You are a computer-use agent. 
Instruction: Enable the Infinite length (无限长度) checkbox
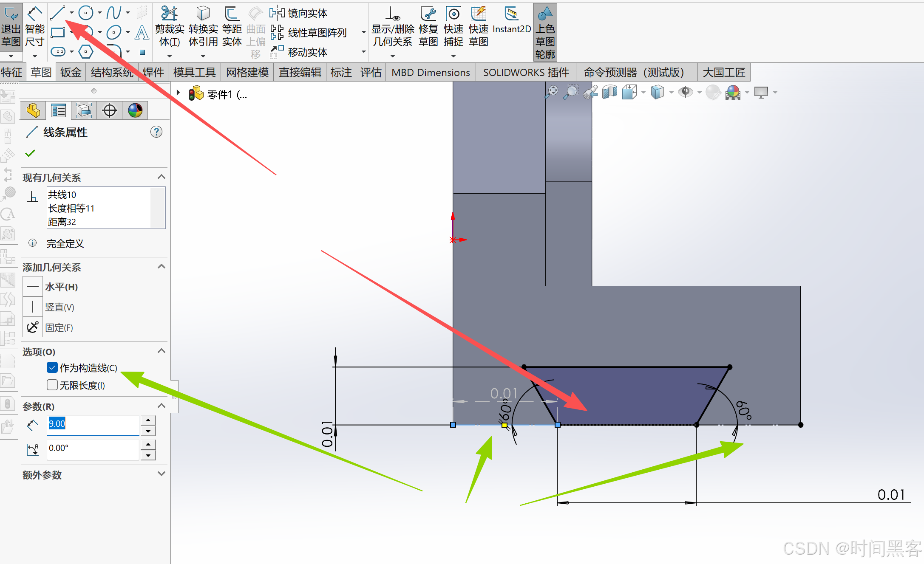[x=52, y=385]
